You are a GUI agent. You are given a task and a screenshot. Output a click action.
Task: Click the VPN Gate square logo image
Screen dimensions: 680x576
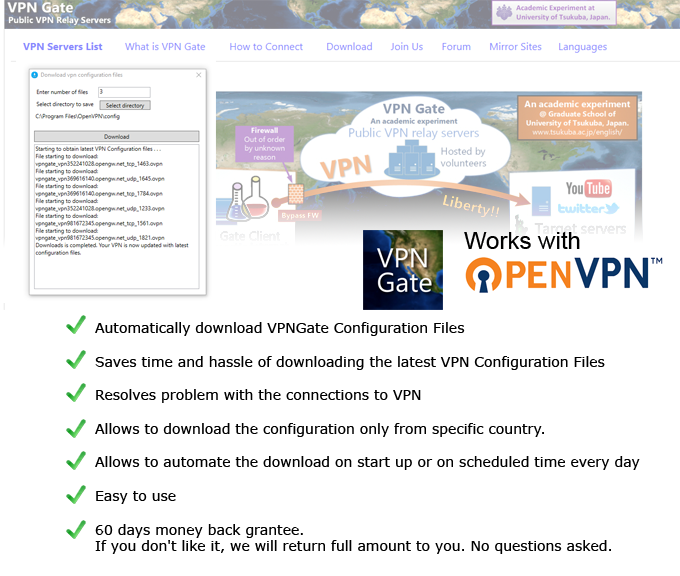coord(403,270)
